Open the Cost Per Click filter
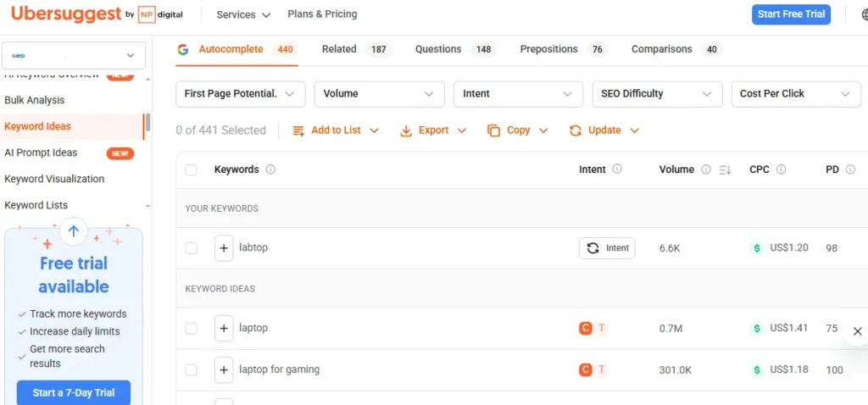868x405 pixels. [796, 94]
